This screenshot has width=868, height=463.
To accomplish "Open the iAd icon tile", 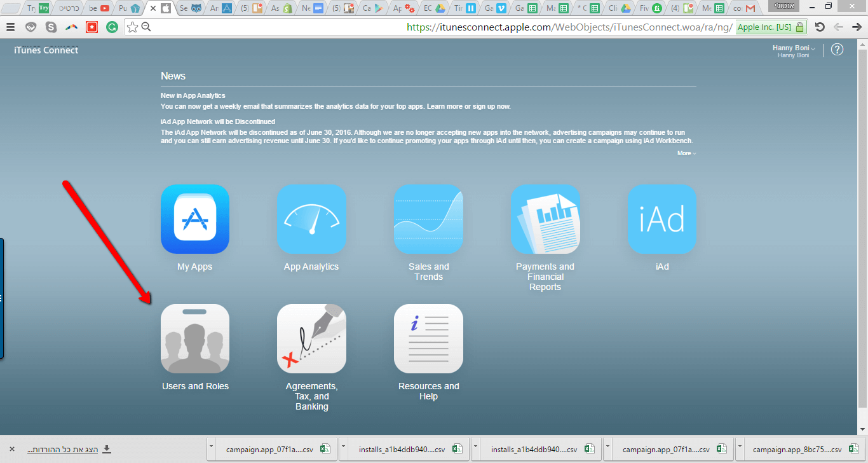I will pos(662,219).
